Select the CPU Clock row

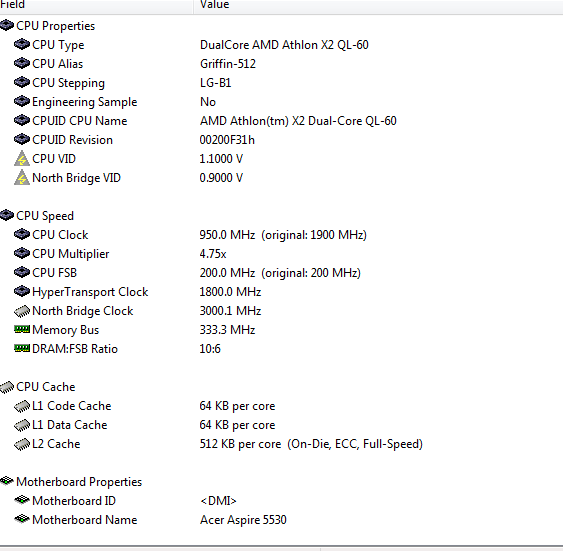pyautogui.click(x=282, y=235)
